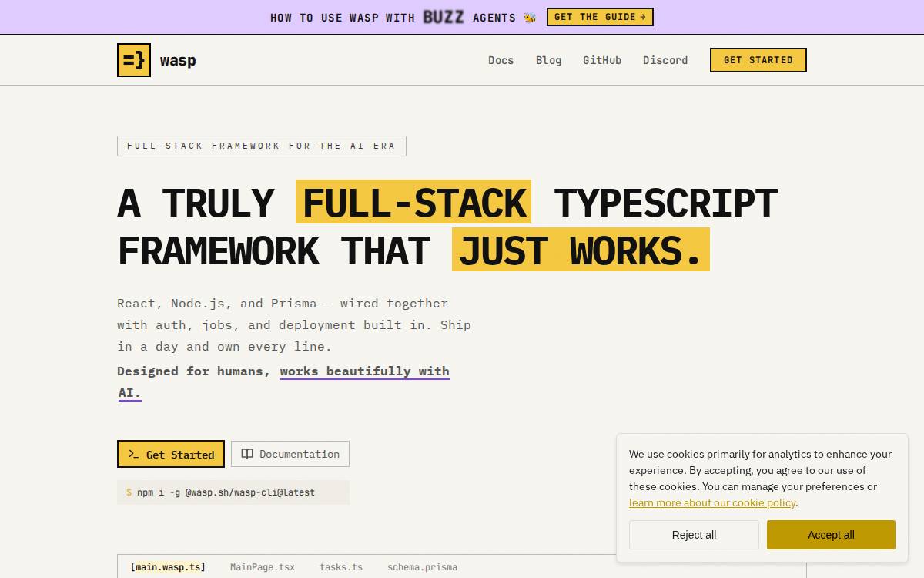This screenshot has width=924, height=578.
Task: Click the Wasp logo icon
Action: (x=134, y=60)
